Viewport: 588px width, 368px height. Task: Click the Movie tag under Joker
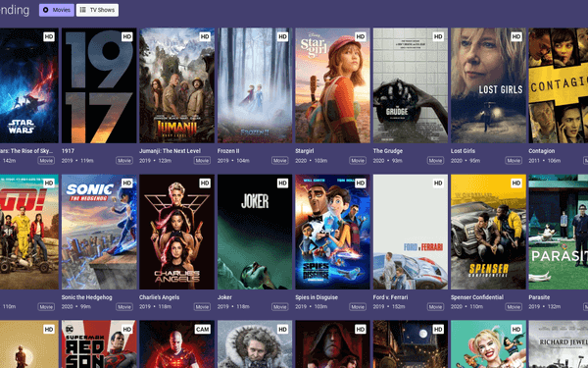point(280,307)
